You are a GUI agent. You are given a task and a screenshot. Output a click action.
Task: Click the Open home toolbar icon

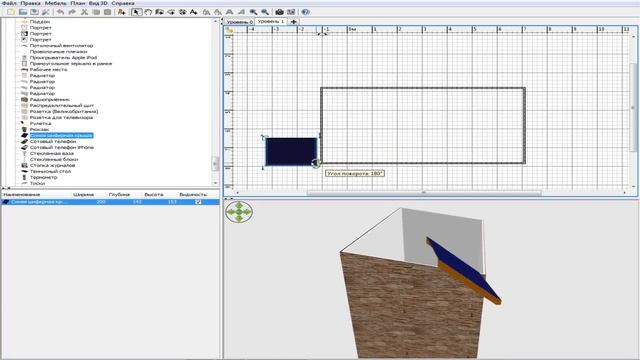point(23,12)
